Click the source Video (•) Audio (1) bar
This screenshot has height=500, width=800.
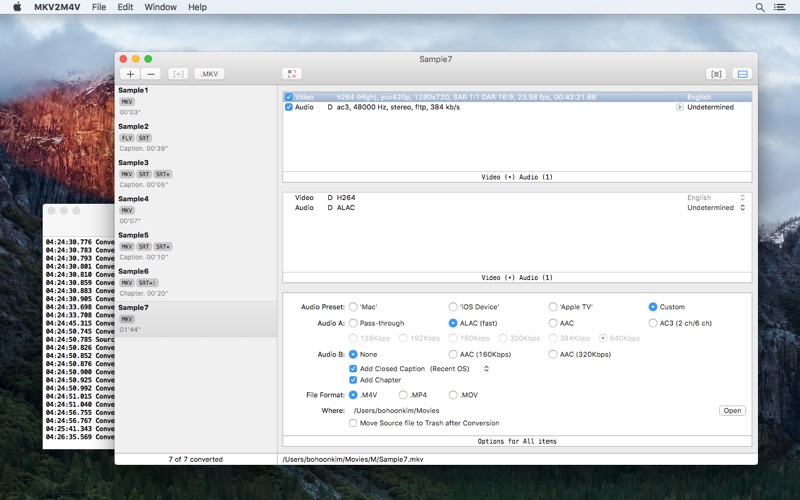coord(517,177)
